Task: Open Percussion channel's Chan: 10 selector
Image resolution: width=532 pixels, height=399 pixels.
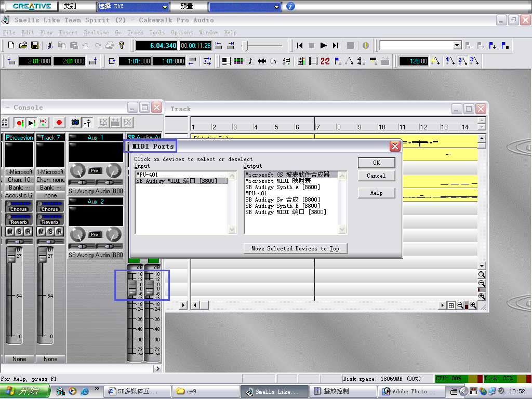Action: pos(19,179)
